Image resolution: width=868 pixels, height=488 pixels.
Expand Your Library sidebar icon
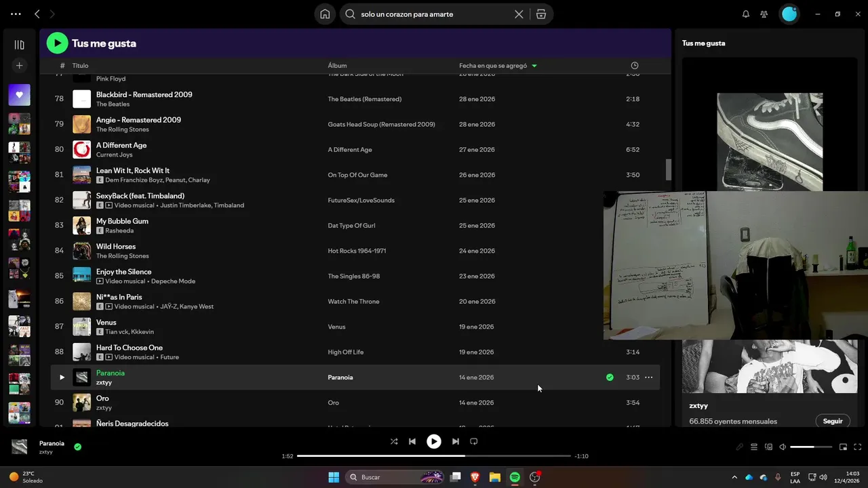[19, 45]
